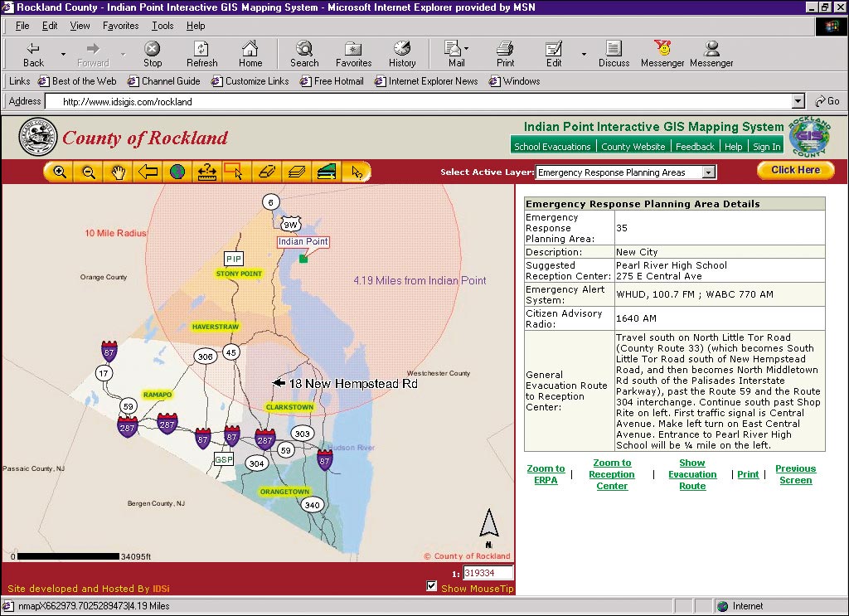Click the browser Back button

33,55
